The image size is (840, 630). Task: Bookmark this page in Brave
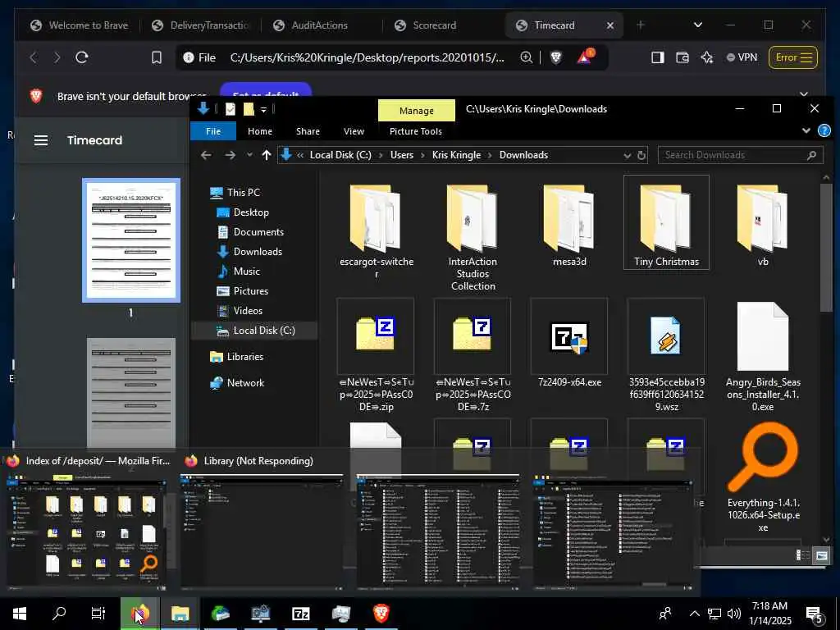click(x=156, y=57)
